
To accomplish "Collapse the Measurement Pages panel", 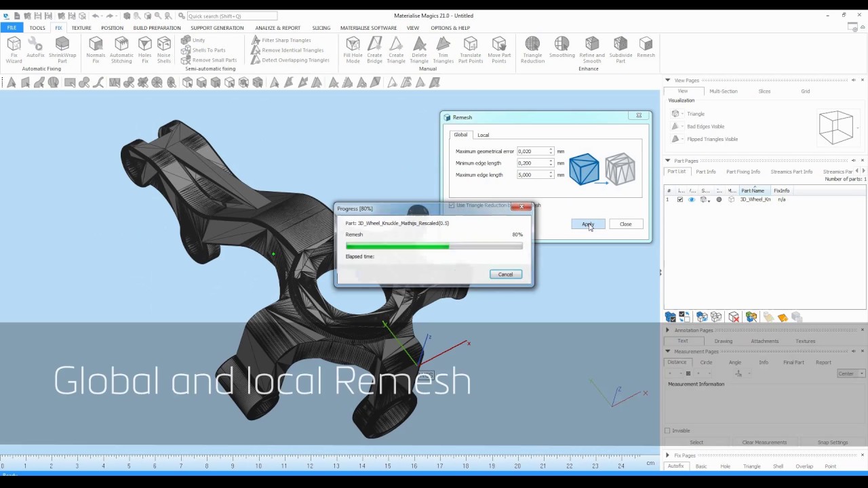I will pyautogui.click(x=668, y=351).
